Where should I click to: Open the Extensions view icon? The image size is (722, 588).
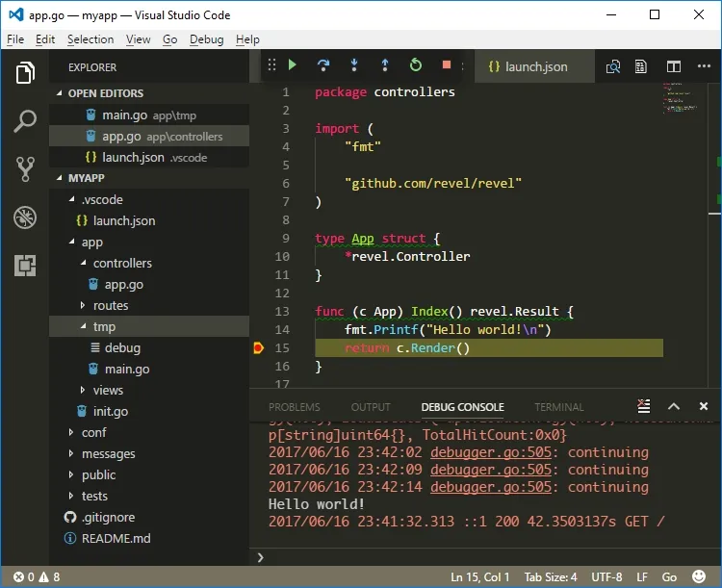tap(25, 266)
